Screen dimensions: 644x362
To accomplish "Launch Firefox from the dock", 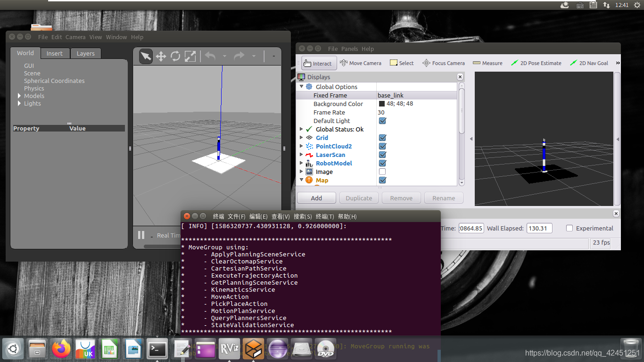I will (x=61, y=349).
